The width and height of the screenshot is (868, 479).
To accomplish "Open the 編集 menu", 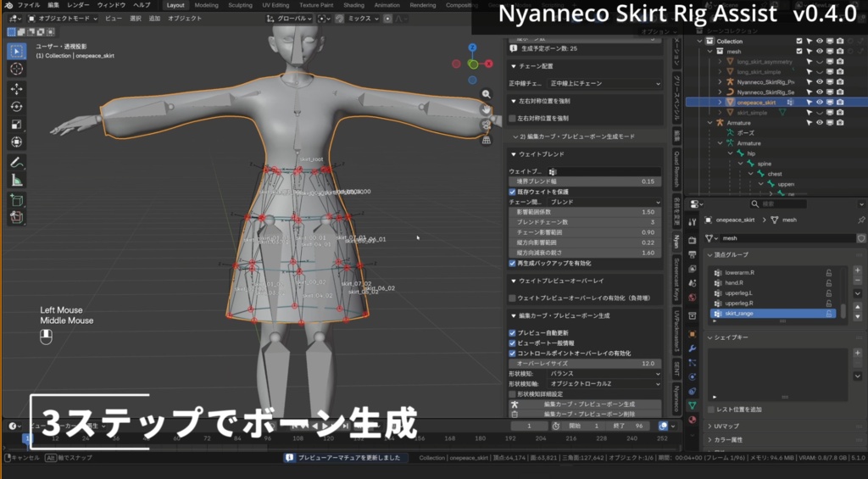I will click(53, 5).
